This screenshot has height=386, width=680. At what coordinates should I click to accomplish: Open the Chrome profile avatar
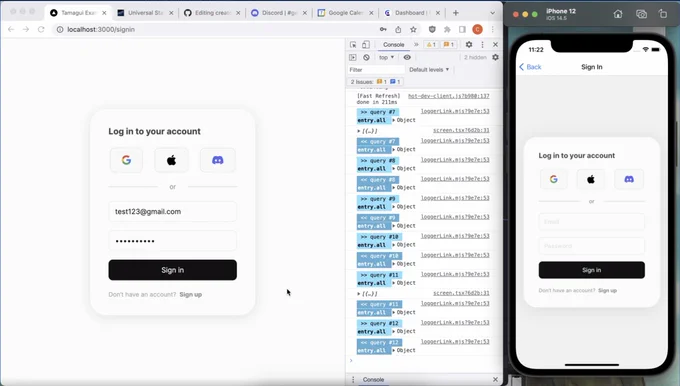477,29
